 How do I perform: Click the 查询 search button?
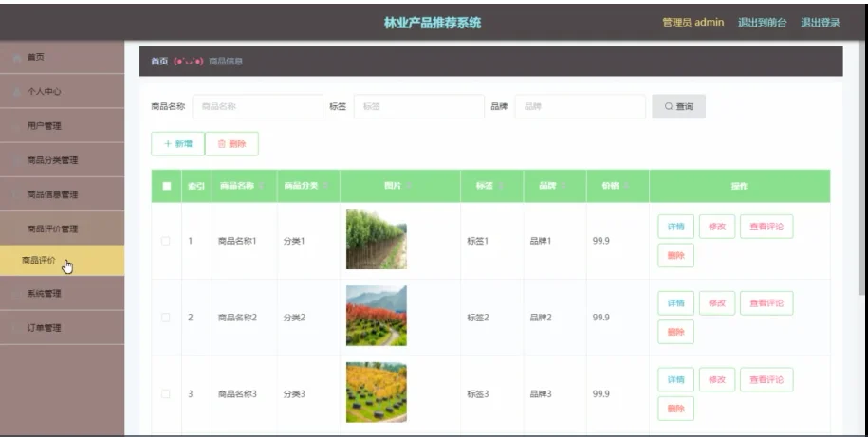click(678, 106)
